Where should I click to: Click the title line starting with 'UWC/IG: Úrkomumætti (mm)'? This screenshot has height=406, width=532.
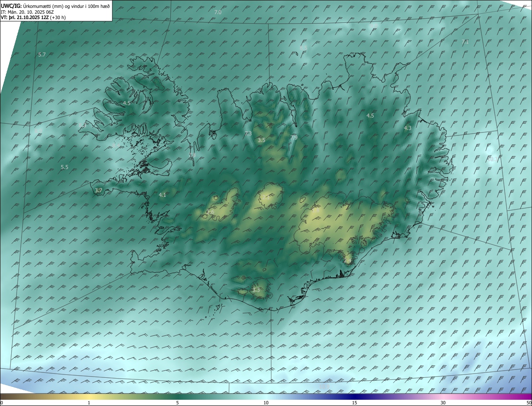[55, 6]
